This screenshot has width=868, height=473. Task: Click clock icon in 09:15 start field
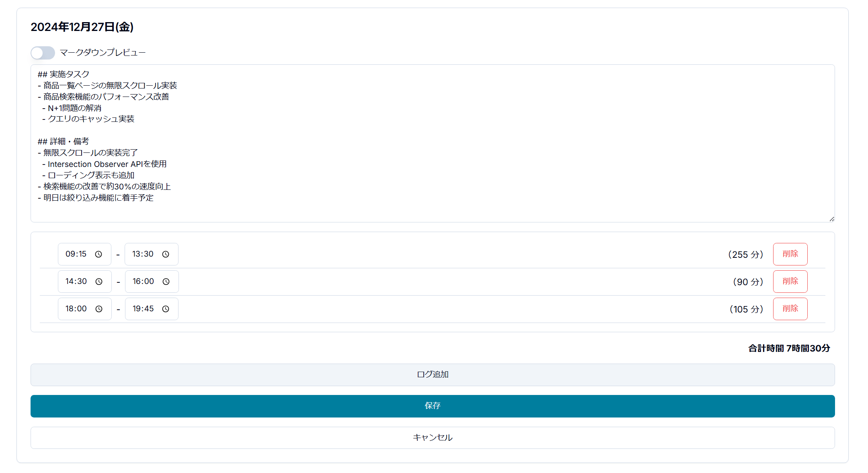[x=98, y=254]
